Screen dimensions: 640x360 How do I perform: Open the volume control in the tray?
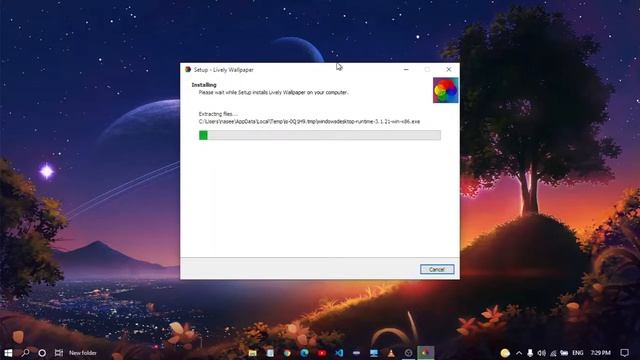point(542,353)
